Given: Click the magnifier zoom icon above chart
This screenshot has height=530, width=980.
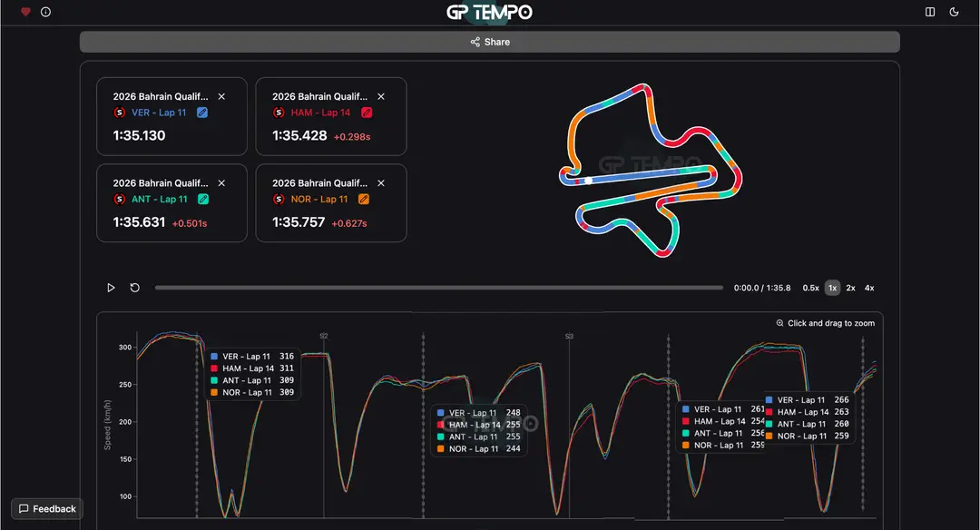Looking at the screenshot, I should [779, 323].
